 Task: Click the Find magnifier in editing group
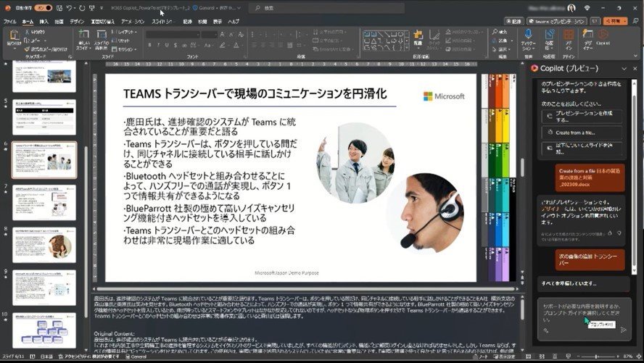pyautogui.click(x=499, y=32)
